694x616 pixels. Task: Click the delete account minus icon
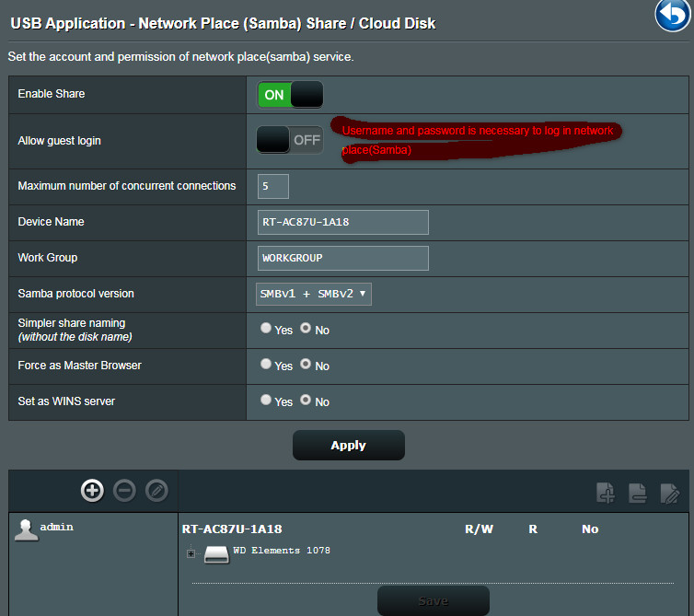(124, 491)
